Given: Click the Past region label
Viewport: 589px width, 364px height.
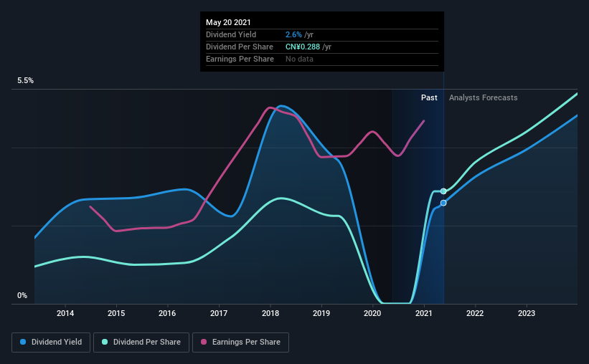Looking at the screenshot, I should tap(429, 97).
